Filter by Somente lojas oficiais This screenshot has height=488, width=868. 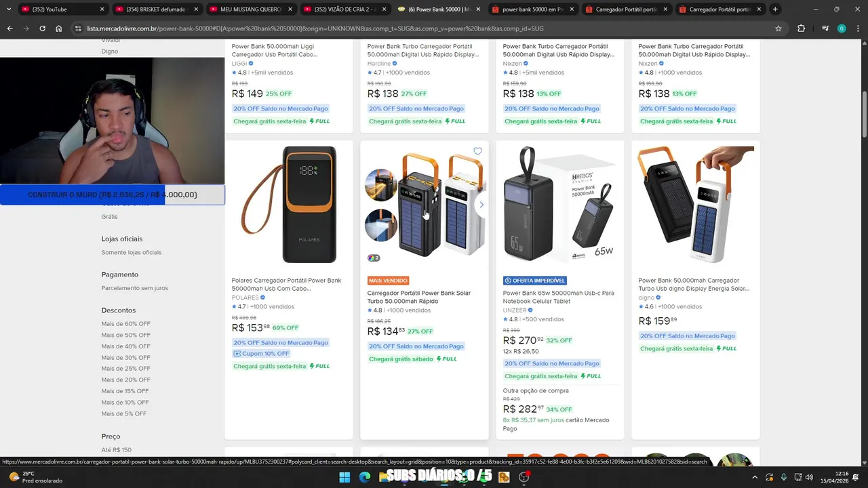(132, 253)
